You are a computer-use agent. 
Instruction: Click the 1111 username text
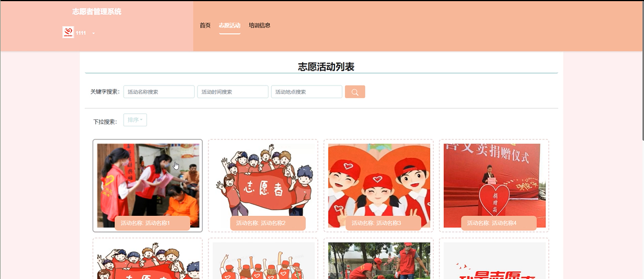(x=81, y=33)
